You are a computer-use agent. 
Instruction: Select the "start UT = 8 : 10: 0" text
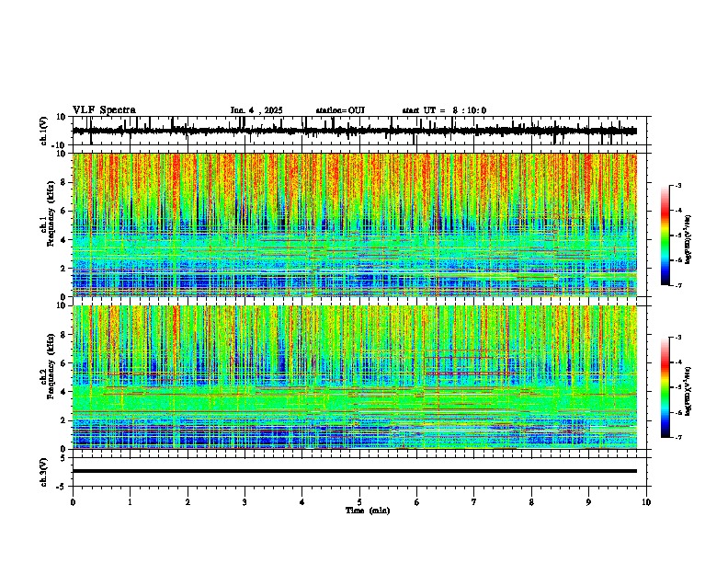coord(444,110)
